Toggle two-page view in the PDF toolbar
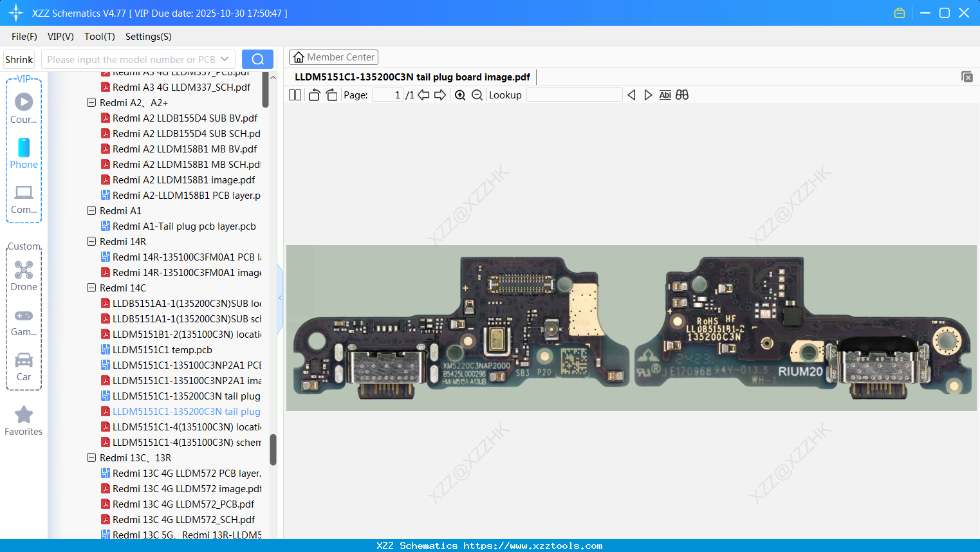 point(294,95)
